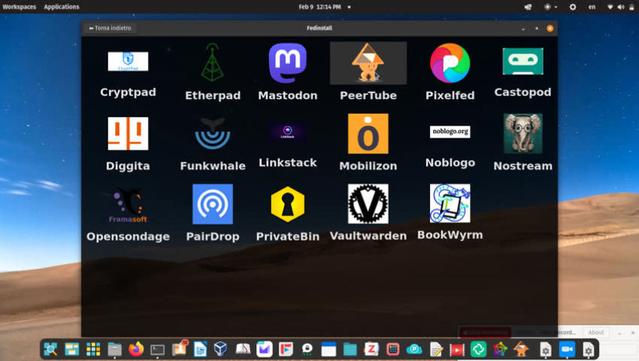Open the Mastodon app icon
This screenshot has height=361, width=639.
[287, 63]
